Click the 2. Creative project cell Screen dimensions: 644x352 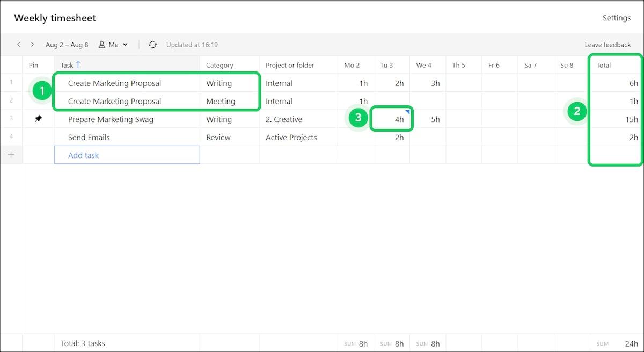pyautogui.click(x=284, y=119)
